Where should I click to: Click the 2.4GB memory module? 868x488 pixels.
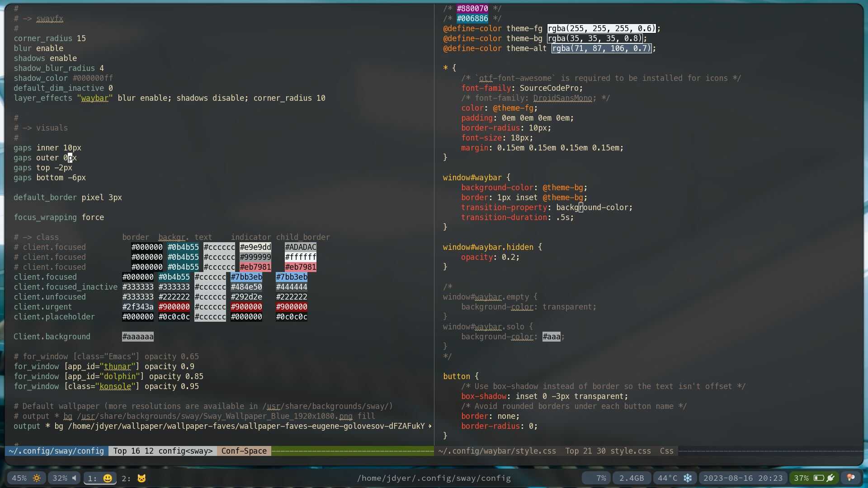[x=632, y=478]
